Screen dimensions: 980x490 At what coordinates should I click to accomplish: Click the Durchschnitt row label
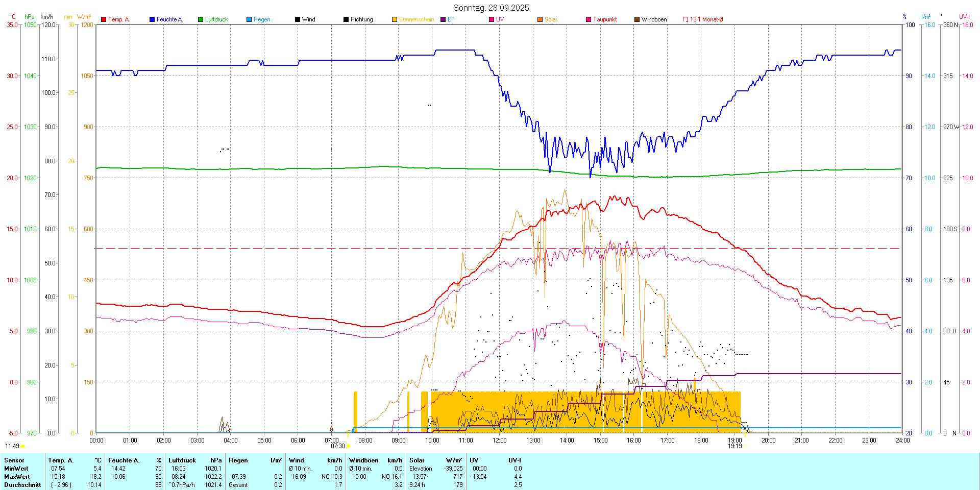[22, 485]
